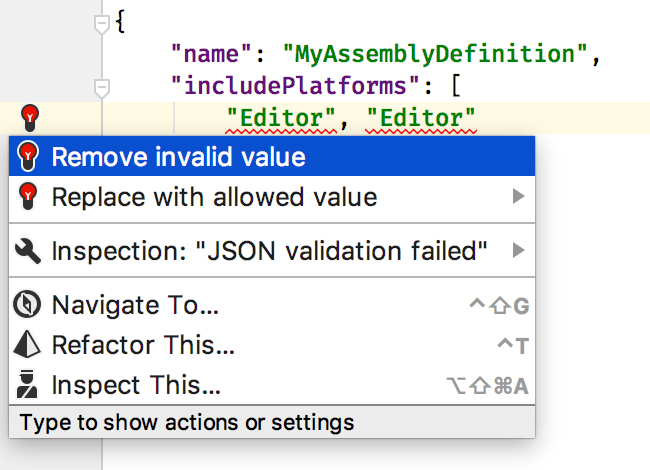Screen dimensions: 650x470
Task: Click the first underlined "Editor" string
Action: 281,118
